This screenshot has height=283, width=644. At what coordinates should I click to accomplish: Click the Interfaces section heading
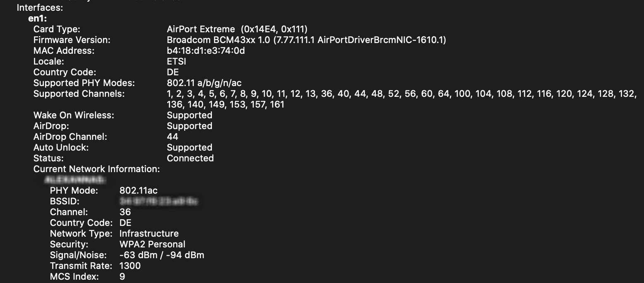(40, 8)
